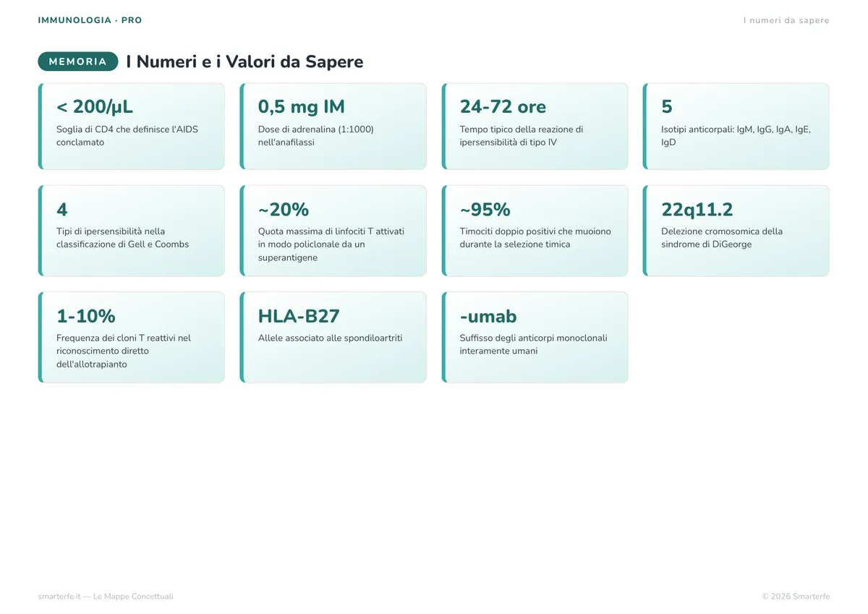The image size is (868, 614).
Task: Click the number "5" heading
Action: point(667,107)
